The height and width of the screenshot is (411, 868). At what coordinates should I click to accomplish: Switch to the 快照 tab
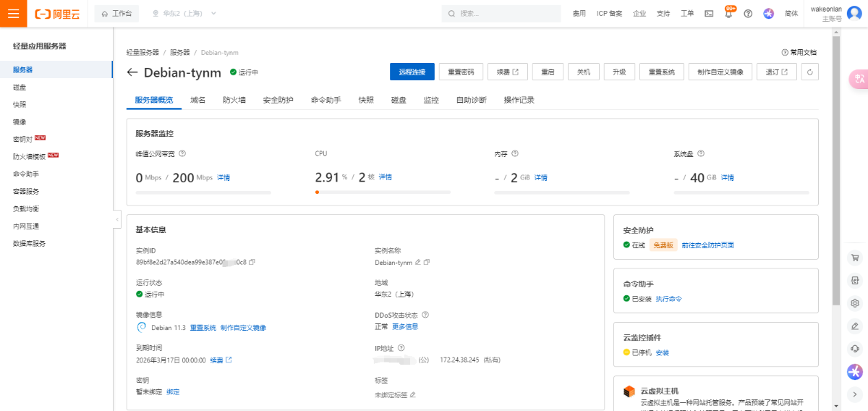(366, 100)
